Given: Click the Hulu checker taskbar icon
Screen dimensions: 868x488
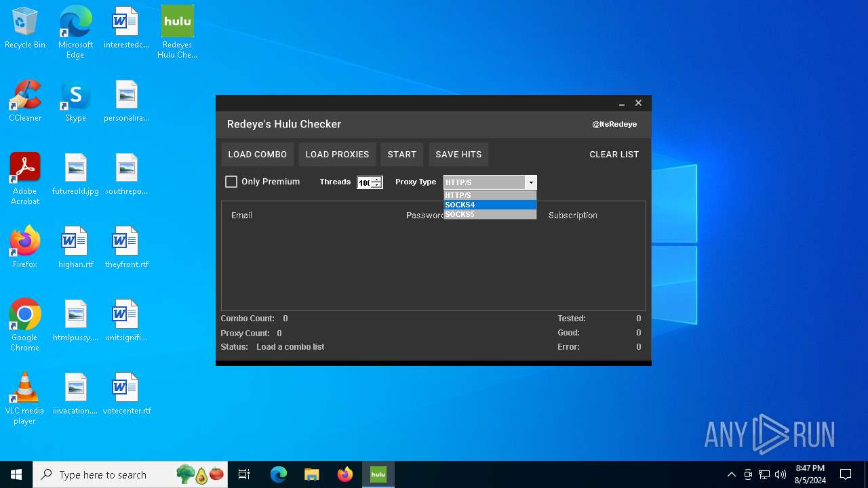Looking at the screenshot, I should [x=378, y=474].
